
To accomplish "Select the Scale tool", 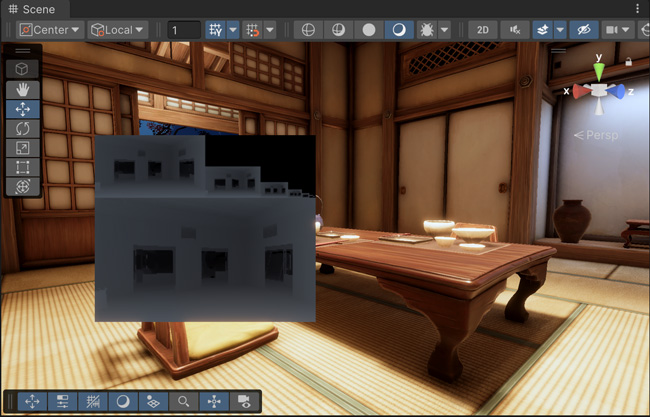I will [23, 148].
